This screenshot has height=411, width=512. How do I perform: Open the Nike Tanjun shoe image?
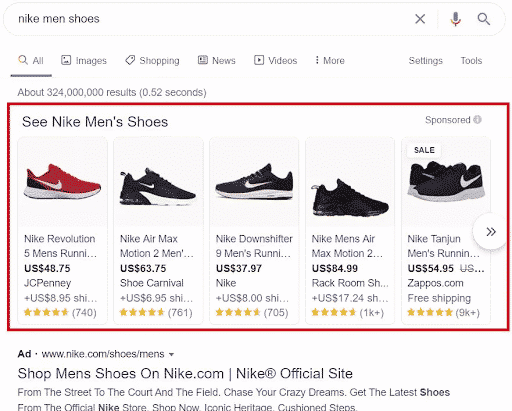tap(446, 182)
